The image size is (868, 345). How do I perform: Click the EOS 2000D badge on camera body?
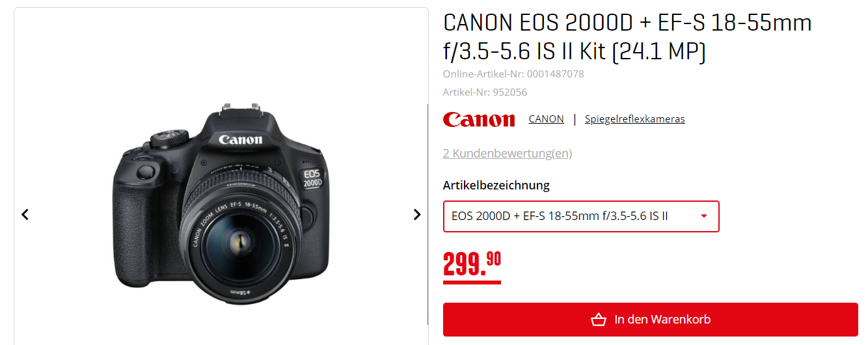click(312, 178)
